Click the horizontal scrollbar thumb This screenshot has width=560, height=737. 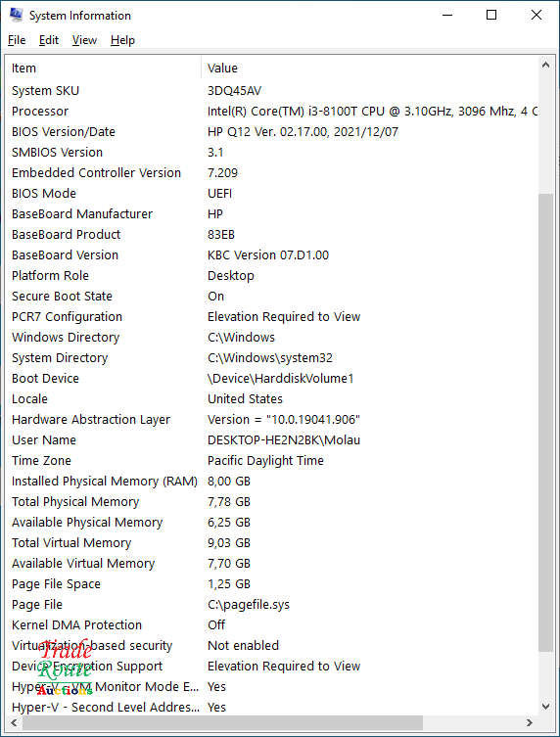222,722
